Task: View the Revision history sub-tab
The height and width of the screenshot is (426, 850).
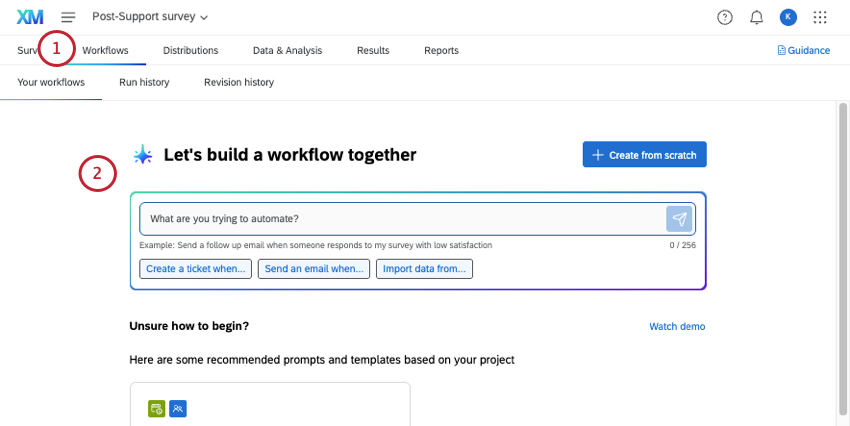Action: coord(239,82)
